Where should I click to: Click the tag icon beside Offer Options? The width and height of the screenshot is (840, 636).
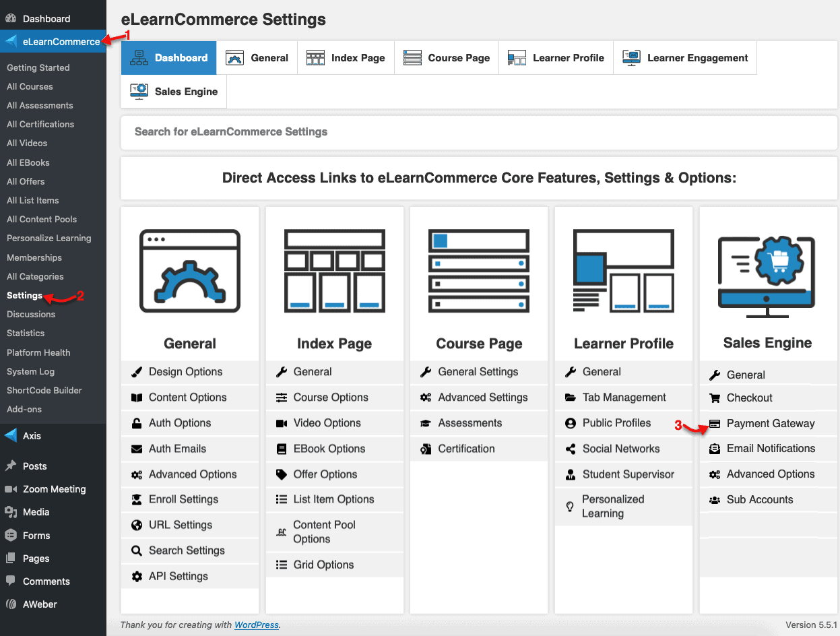pos(282,474)
